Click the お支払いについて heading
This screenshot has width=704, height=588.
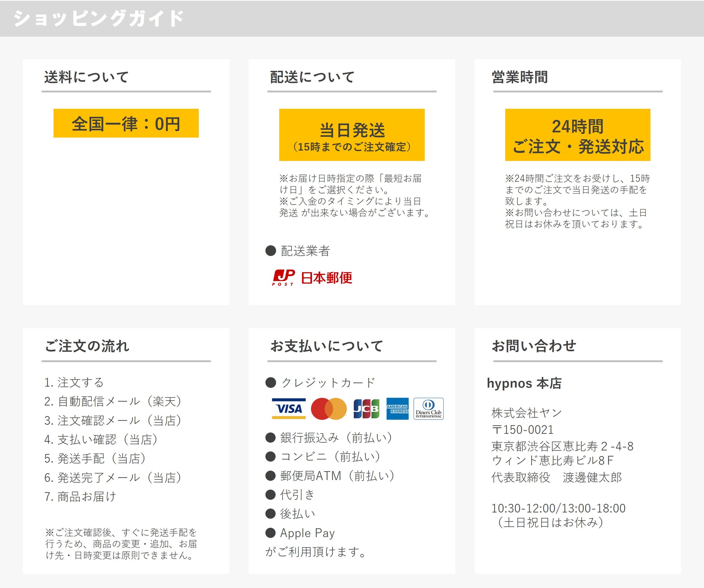[326, 346]
